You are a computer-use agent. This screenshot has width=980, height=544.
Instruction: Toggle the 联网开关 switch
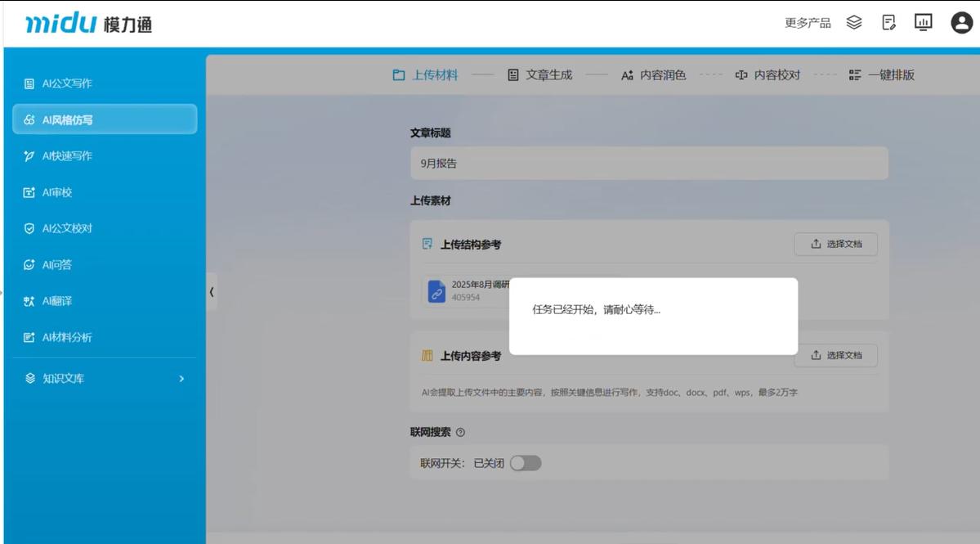526,463
